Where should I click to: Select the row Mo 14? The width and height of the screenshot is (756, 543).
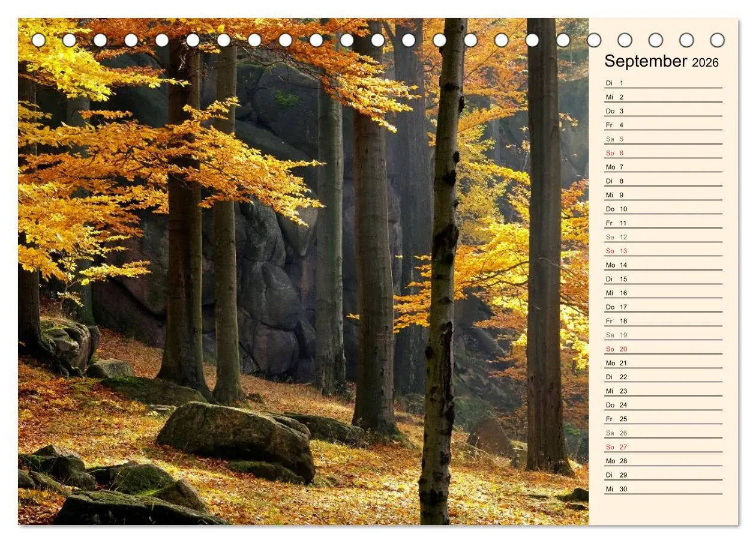tap(663, 265)
